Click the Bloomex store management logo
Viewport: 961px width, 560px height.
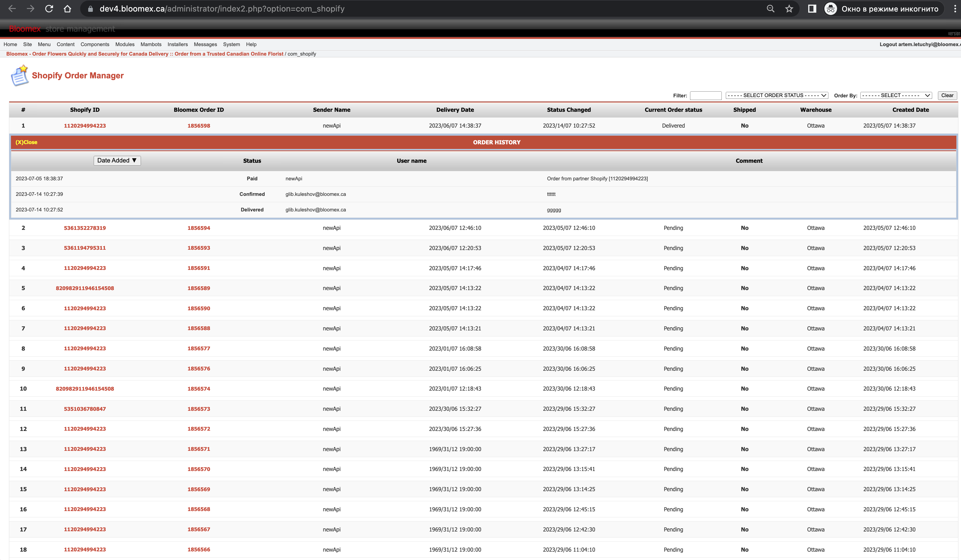[x=62, y=29]
